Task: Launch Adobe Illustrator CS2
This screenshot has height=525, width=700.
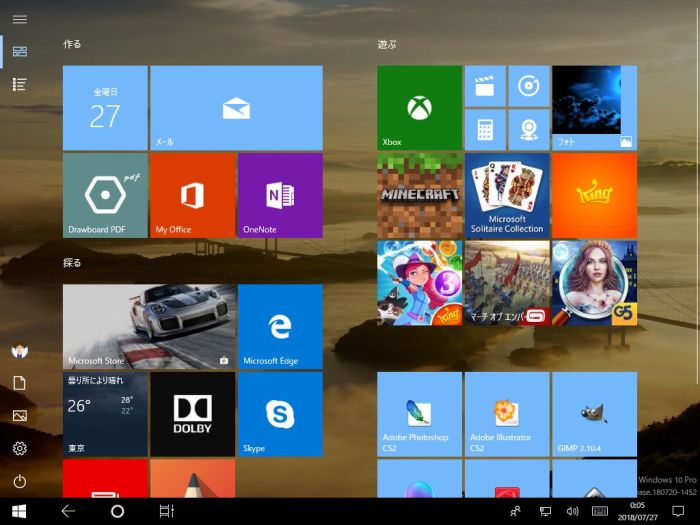Action: pyautogui.click(x=506, y=414)
